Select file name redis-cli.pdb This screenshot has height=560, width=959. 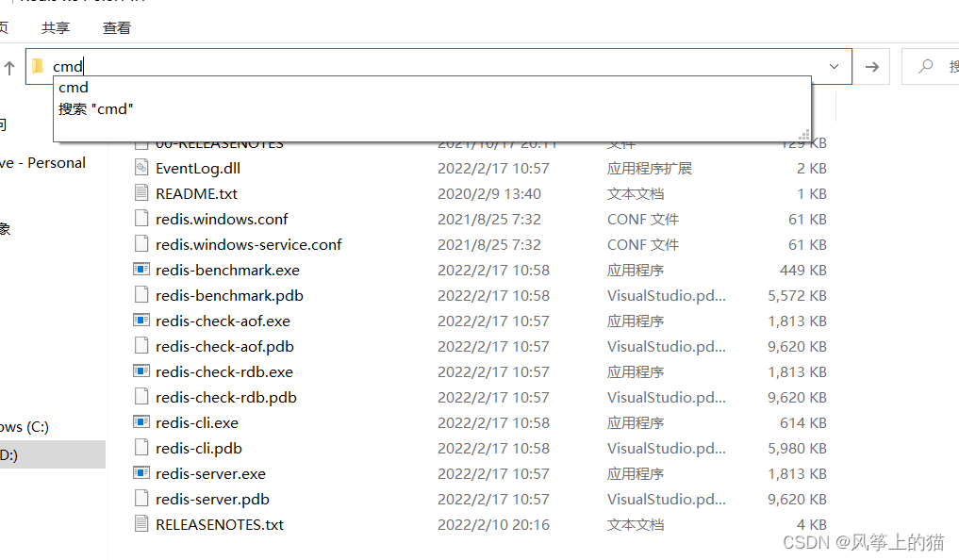(199, 449)
